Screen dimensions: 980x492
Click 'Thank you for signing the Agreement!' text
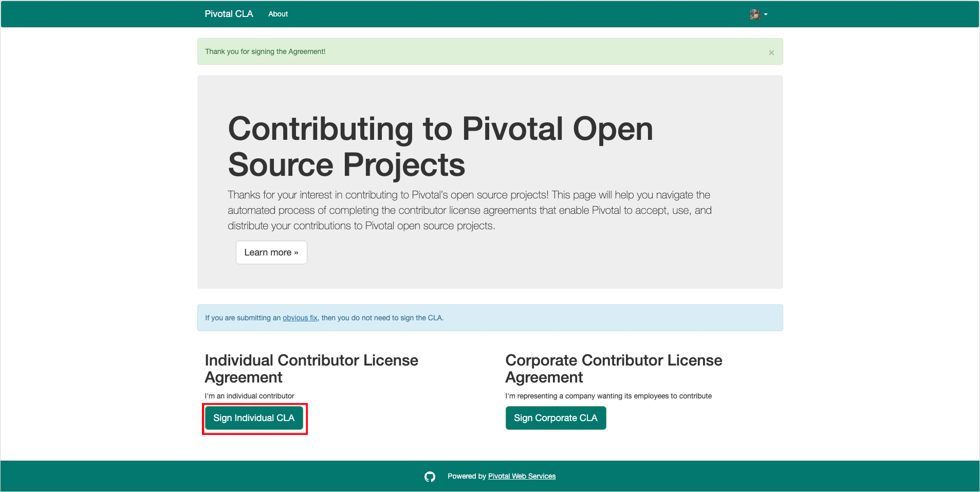[x=265, y=51]
